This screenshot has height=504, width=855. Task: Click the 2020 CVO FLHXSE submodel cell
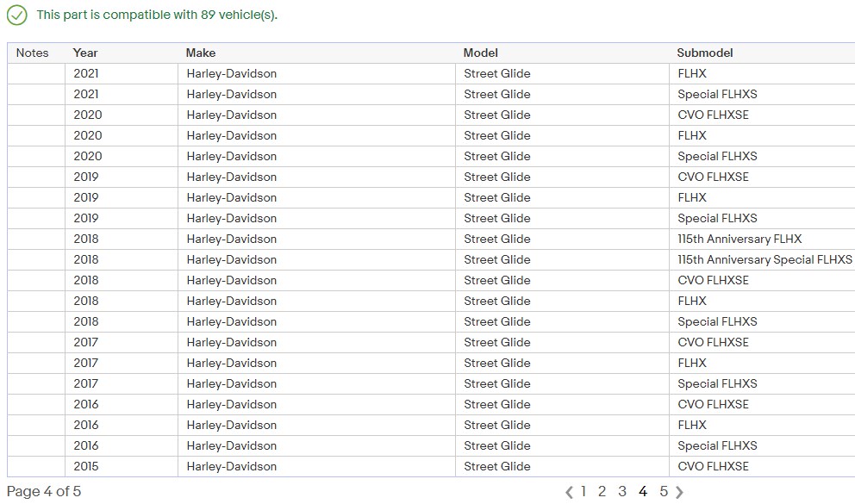click(712, 115)
